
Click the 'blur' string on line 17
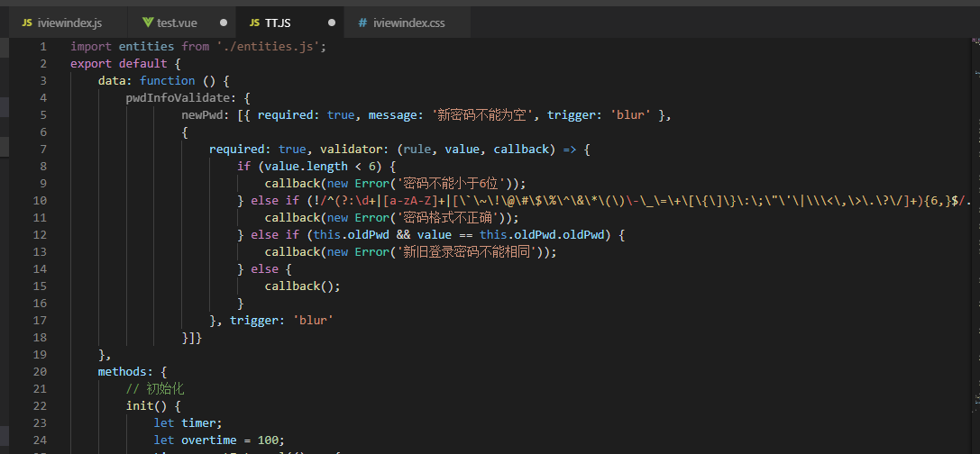313,321
